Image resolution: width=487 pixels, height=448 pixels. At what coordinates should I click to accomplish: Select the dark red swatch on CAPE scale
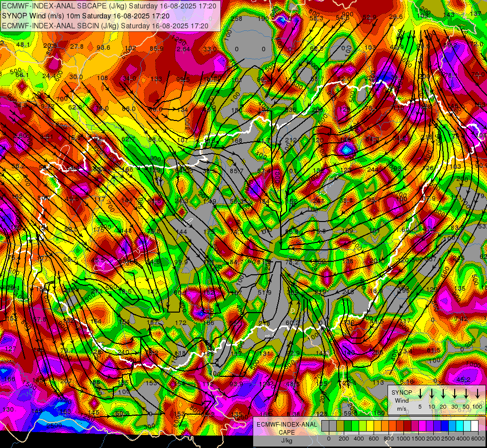click(x=408, y=426)
